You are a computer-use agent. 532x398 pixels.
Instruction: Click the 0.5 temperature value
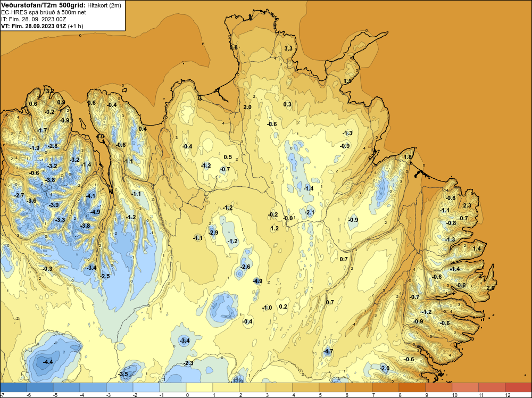click(x=228, y=157)
